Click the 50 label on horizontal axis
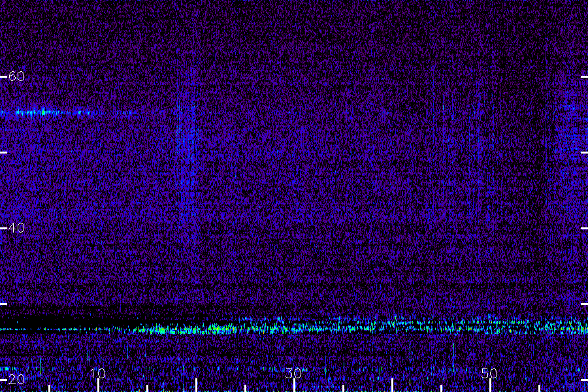 coord(489,374)
